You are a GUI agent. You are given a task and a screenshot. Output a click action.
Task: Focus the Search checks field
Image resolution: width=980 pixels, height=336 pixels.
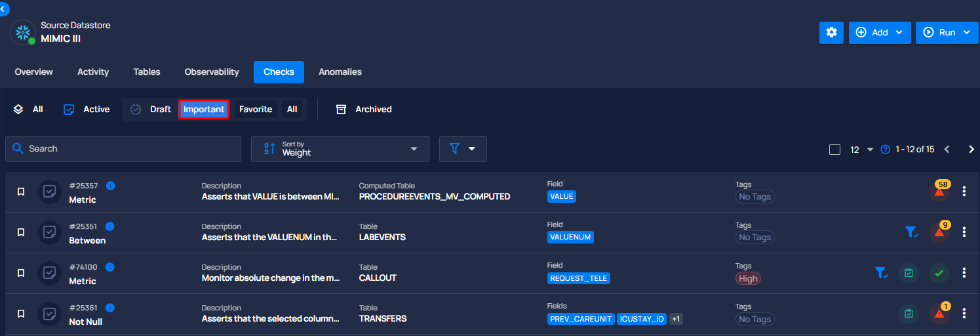(123, 149)
